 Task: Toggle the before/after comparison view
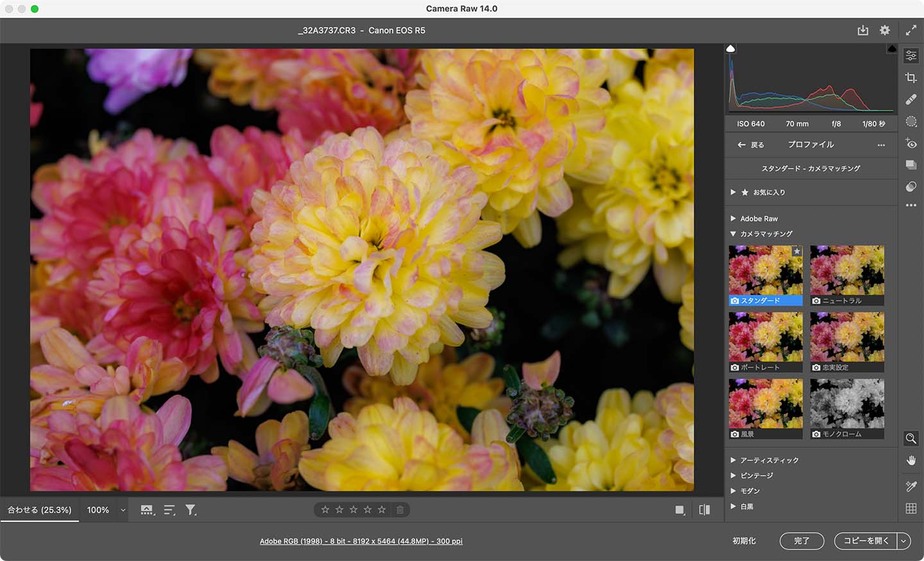pos(704,509)
